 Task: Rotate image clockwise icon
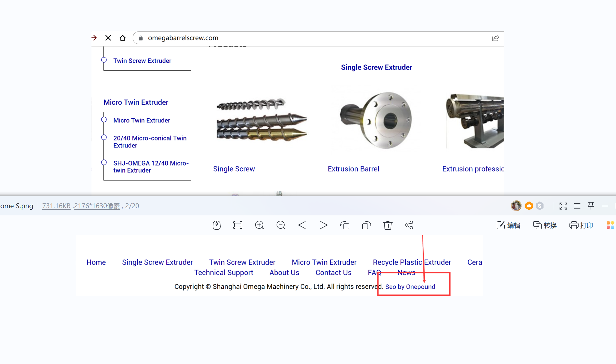366,225
